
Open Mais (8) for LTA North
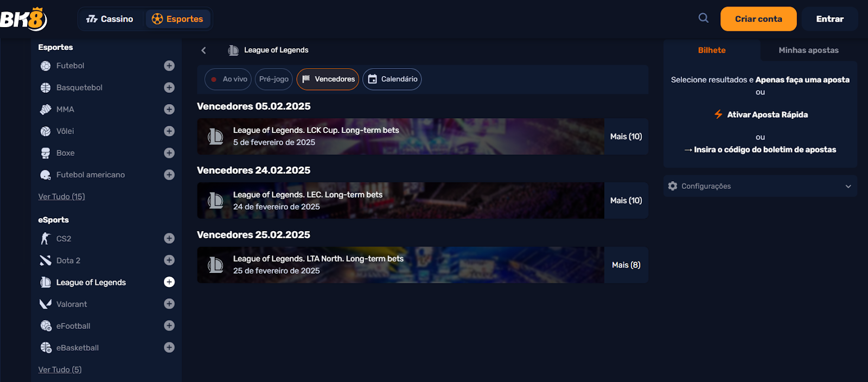click(626, 265)
